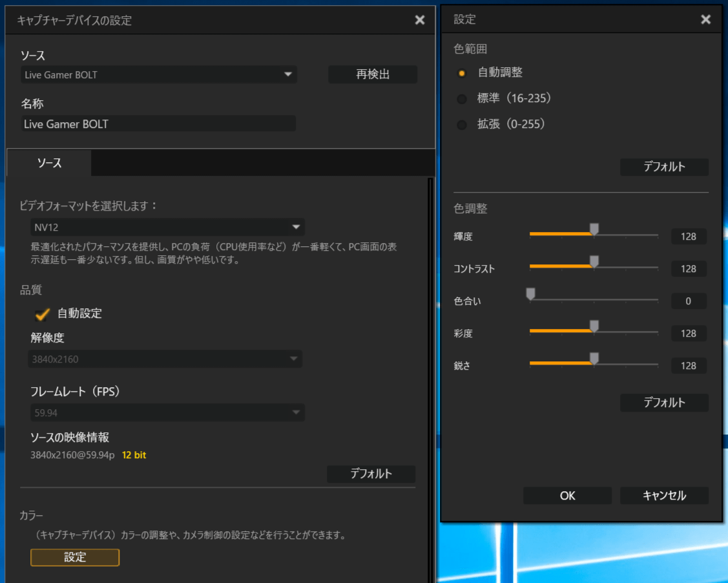Click the 鋭さ slider handle
The height and width of the screenshot is (583, 728).
pos(594,359)
